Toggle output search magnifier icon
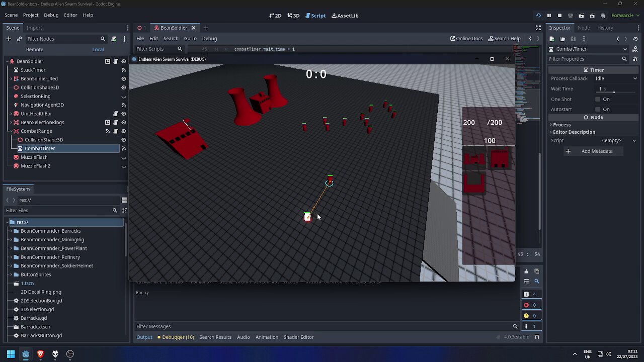 pos(537,282)
